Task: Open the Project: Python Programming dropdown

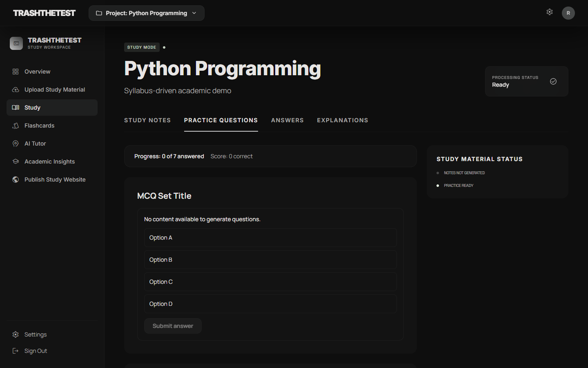Action: pos(147,13)
